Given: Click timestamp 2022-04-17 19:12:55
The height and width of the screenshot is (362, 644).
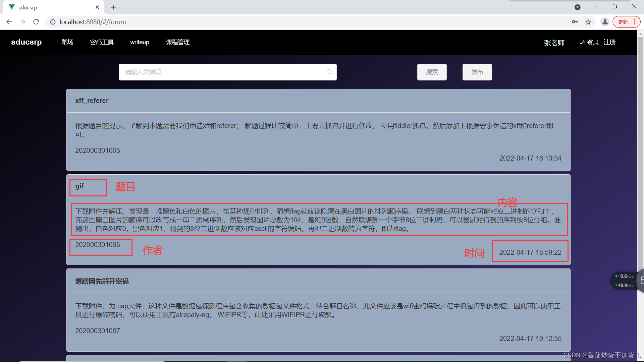Looking at the screenshot, I should 530,339.
